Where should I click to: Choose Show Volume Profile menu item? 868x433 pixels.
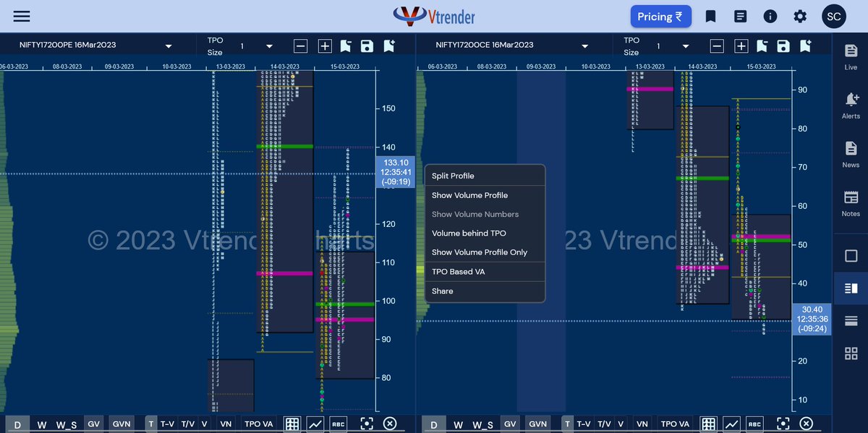click(x=485, y=195)
